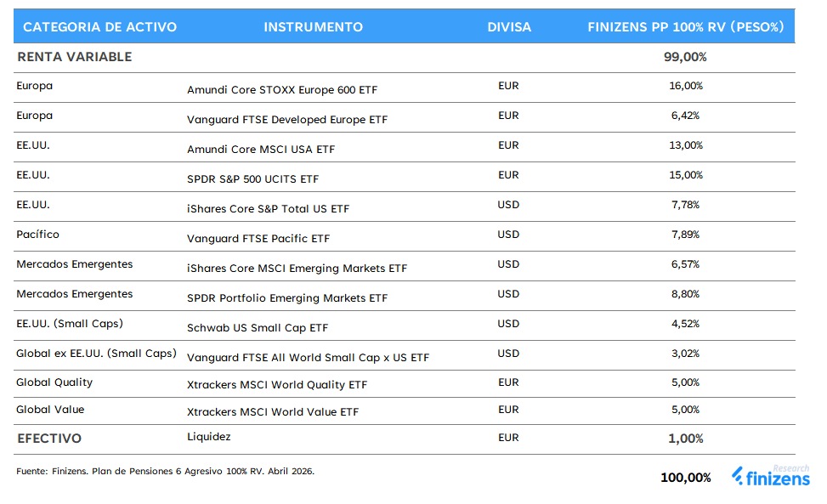
Task: Select Schwab US Small Cap ETF
Action: (x=258, y=328)
